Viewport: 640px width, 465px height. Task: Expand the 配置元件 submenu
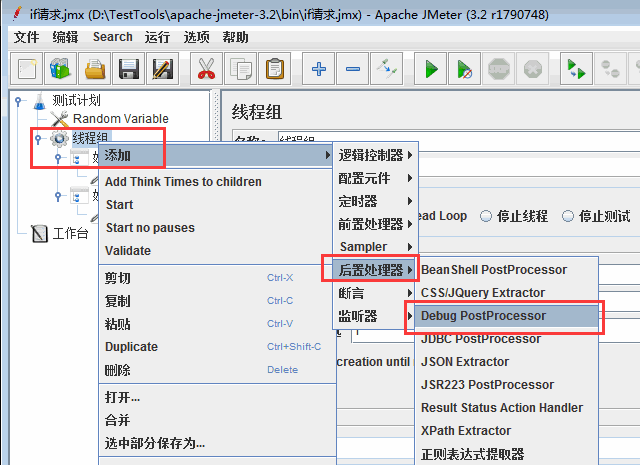pos(376,178)
